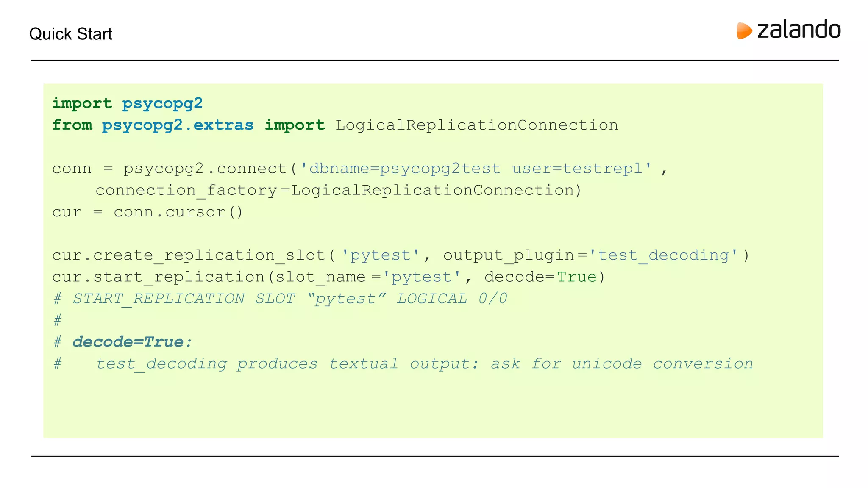Click the Zalando orange logo icon
The width and height of the screenshot is (868, 488).
[x=744, y=31]
